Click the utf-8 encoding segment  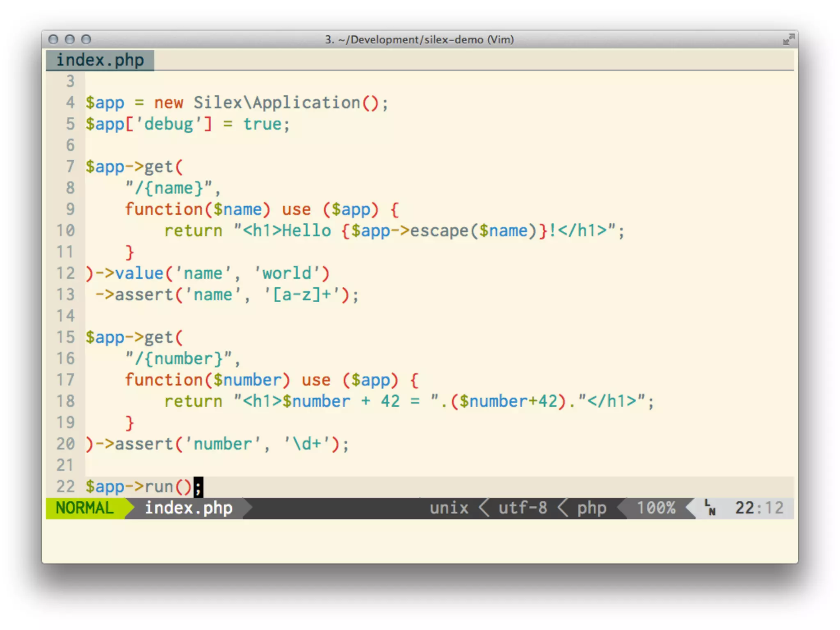523,508
